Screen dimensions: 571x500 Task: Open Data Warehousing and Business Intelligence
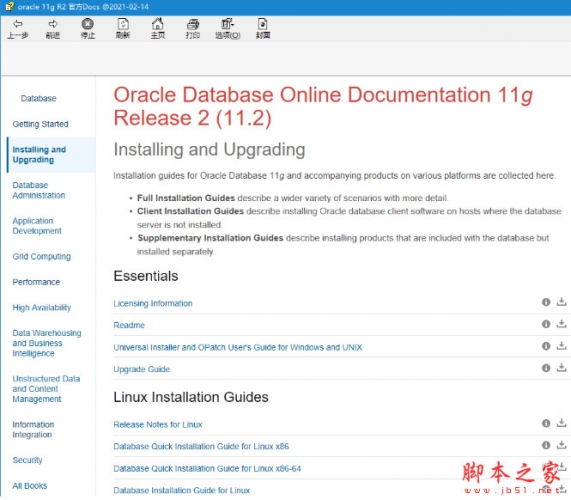47,343
